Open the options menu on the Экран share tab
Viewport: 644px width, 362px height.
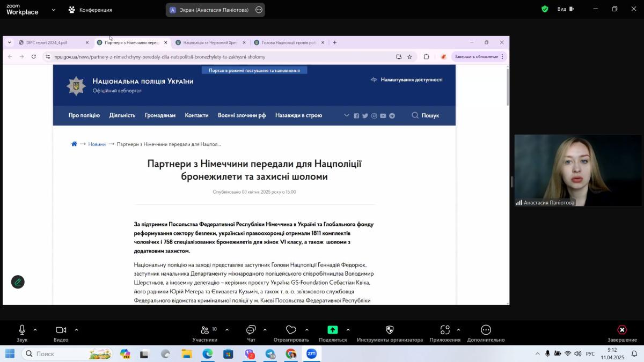coord(259,10)
